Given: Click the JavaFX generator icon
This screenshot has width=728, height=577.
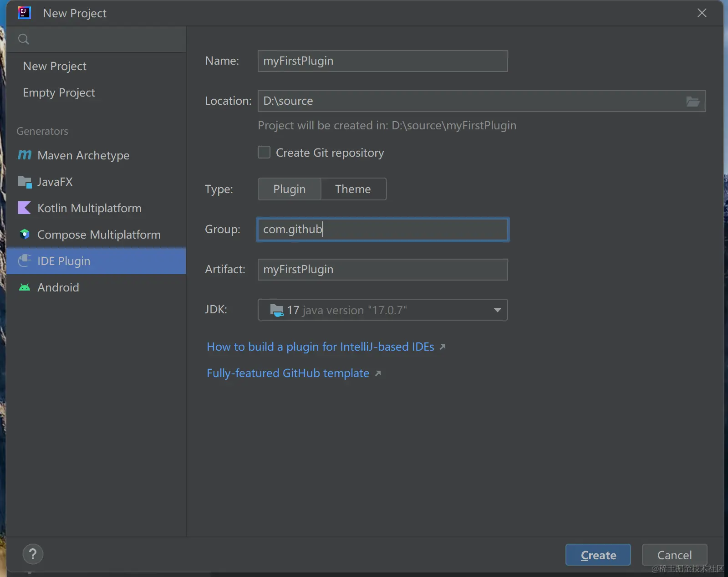Looking at the screenshot, I should [25, 182].
